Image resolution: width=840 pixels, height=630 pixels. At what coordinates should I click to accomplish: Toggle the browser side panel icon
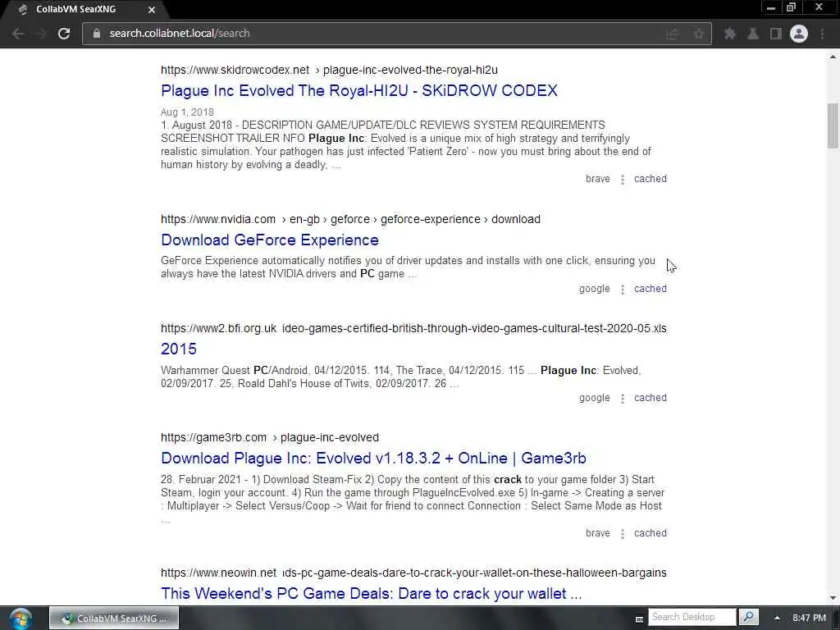click(x=776, y=34)
